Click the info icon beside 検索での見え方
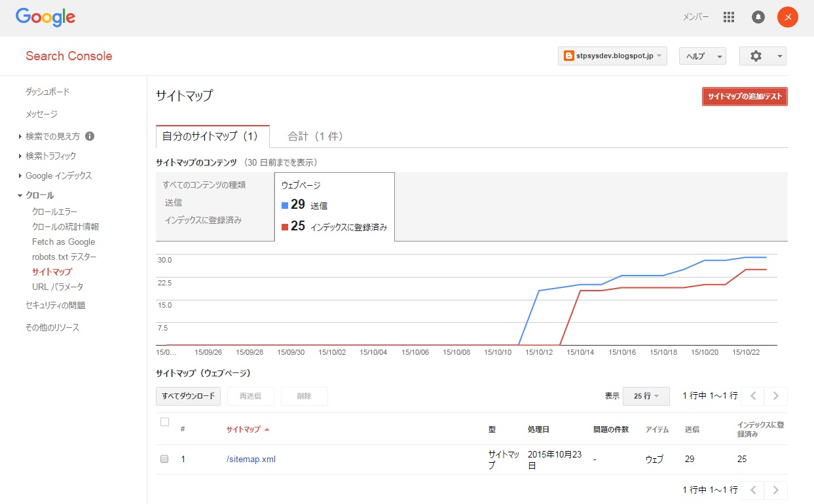The image size is (814, 504). click(x=90, y=136)
